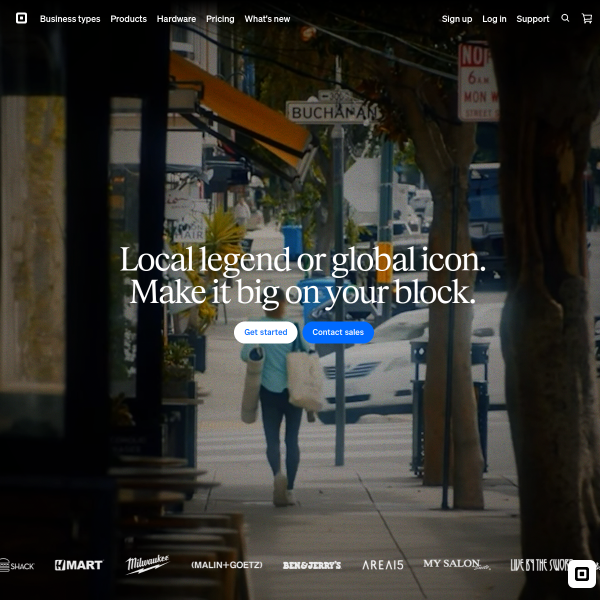The image size is (600, 600).
Task: Open the shopping cart icon
Action: point(587,18)
